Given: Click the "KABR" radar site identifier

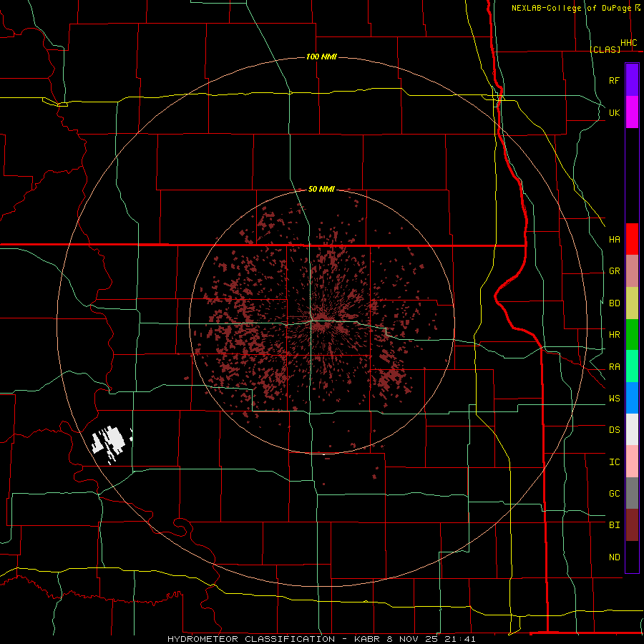Looking at the screenshot, I should point(367,639).
